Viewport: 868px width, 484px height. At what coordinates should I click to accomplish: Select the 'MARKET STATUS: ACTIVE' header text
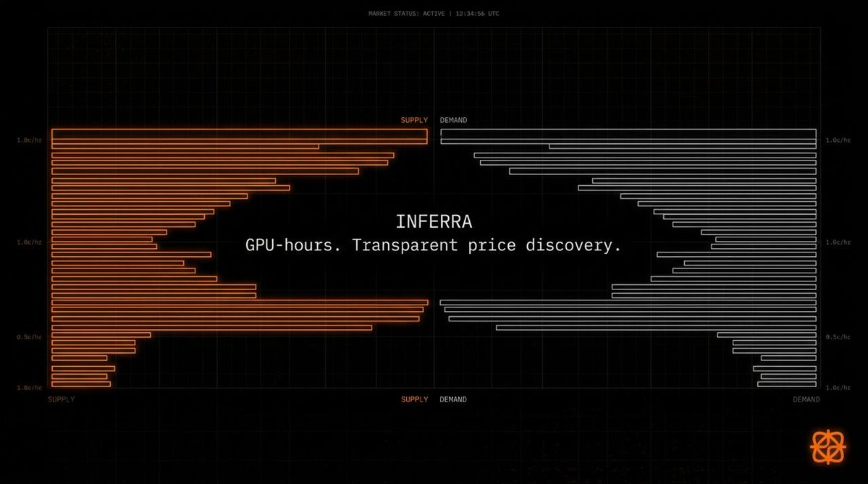(406, 13)
